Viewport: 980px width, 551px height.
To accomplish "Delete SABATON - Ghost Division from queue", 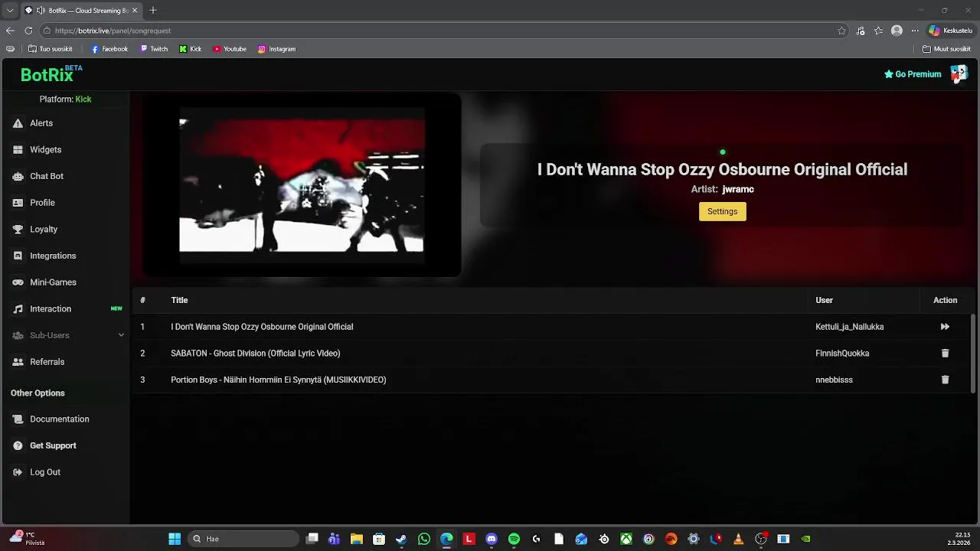I will [945, 354].
